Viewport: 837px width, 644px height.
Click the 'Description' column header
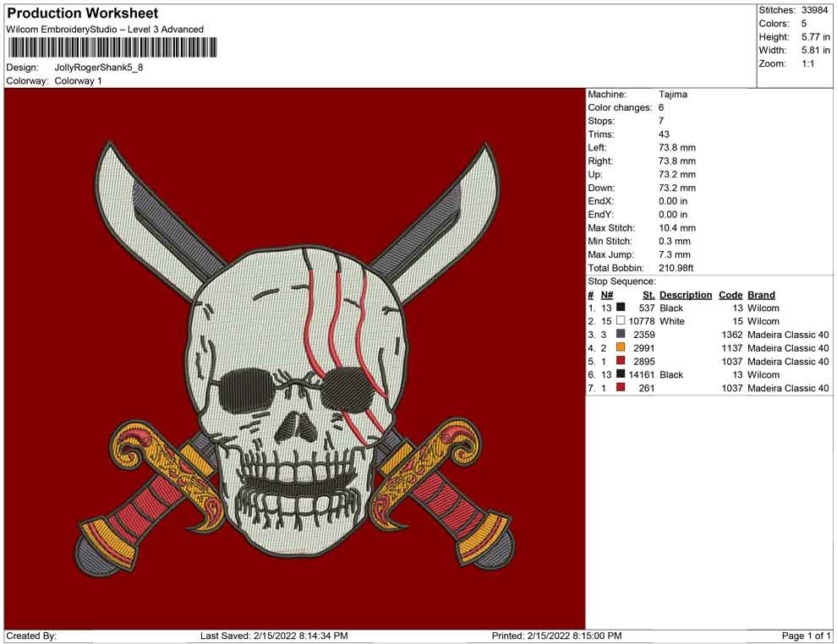(686, 294)
